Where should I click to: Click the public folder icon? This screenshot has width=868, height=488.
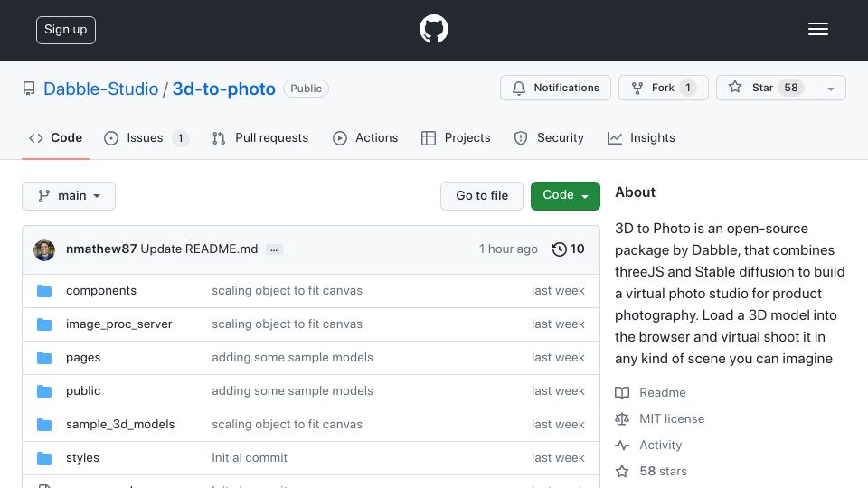pyautogui.click(x=44, y=391)
